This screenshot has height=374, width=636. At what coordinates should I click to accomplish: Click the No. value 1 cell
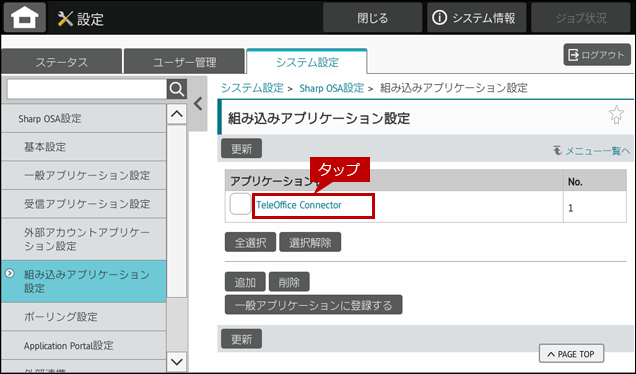pos(595,207)
